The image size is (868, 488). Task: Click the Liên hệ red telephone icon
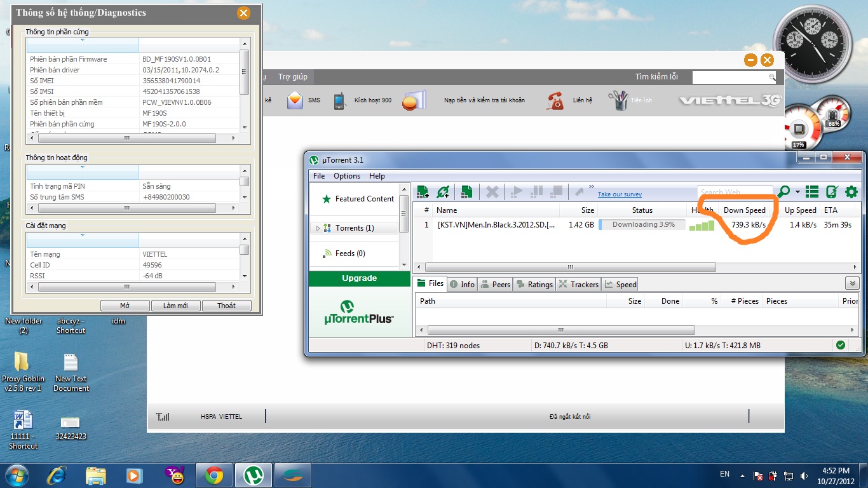556,100
